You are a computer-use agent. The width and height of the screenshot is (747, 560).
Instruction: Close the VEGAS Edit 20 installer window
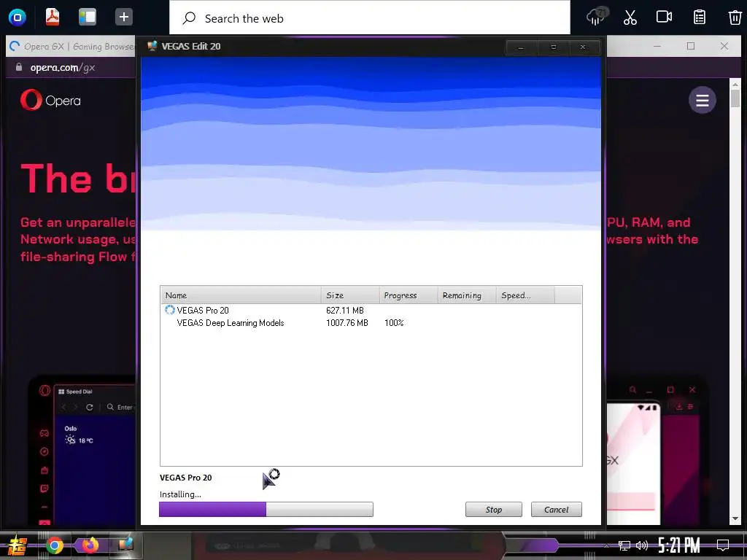click(x=583, y=47)
